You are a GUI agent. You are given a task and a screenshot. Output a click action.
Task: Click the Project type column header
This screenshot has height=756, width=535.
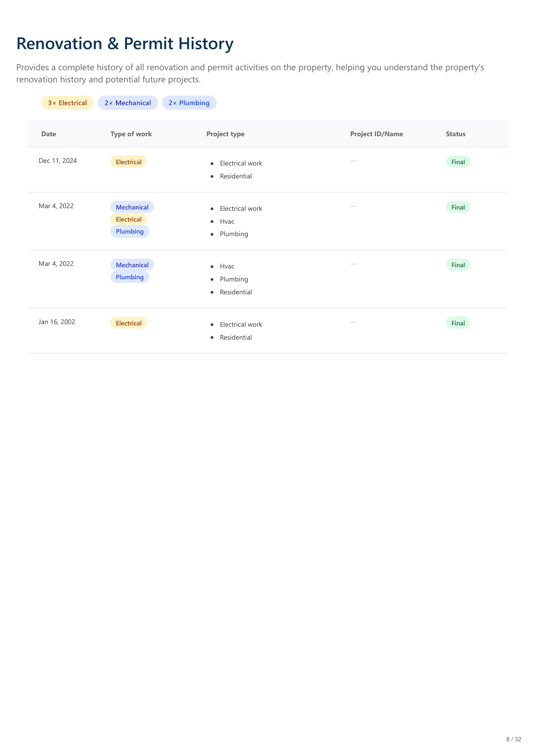(225, 134)
